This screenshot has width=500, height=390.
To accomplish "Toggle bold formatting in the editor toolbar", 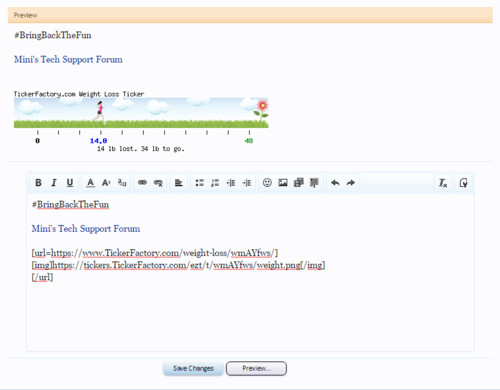I will click(38, 183).
